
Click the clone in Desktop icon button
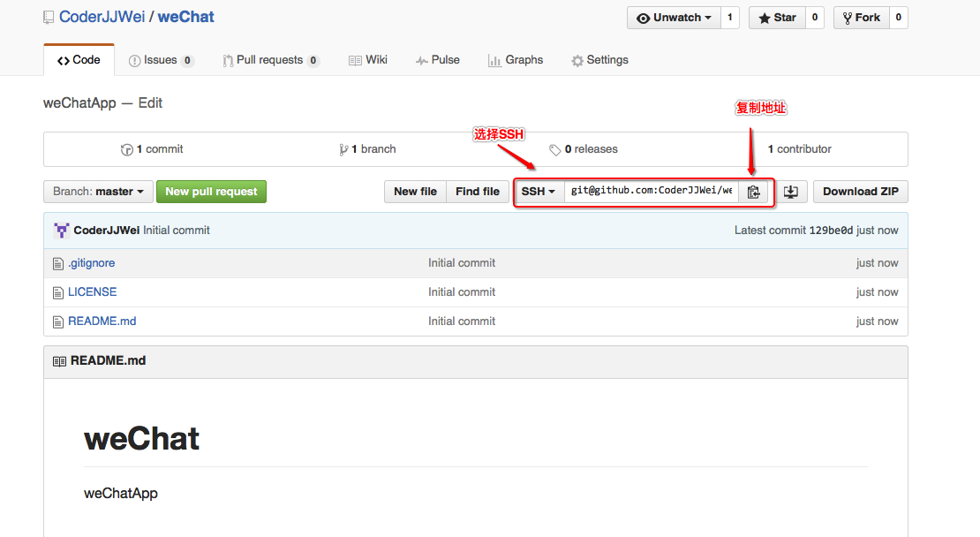pyautogui.click(x=791, y=192)
